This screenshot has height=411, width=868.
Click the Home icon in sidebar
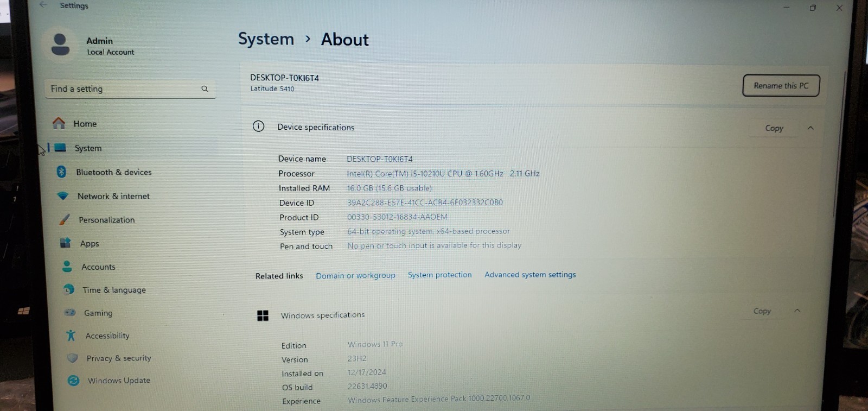click(59, 123)
